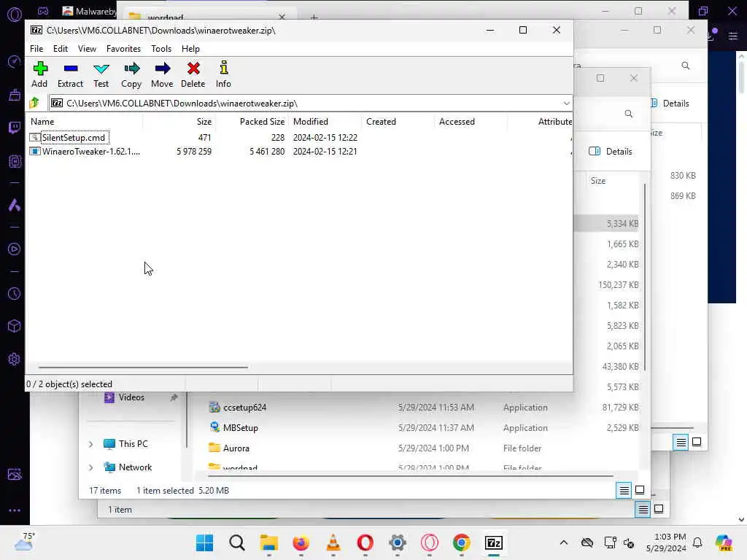Open File Explorer from the taskbar
This screenshot has height=560, width=747.
[268, 542]
